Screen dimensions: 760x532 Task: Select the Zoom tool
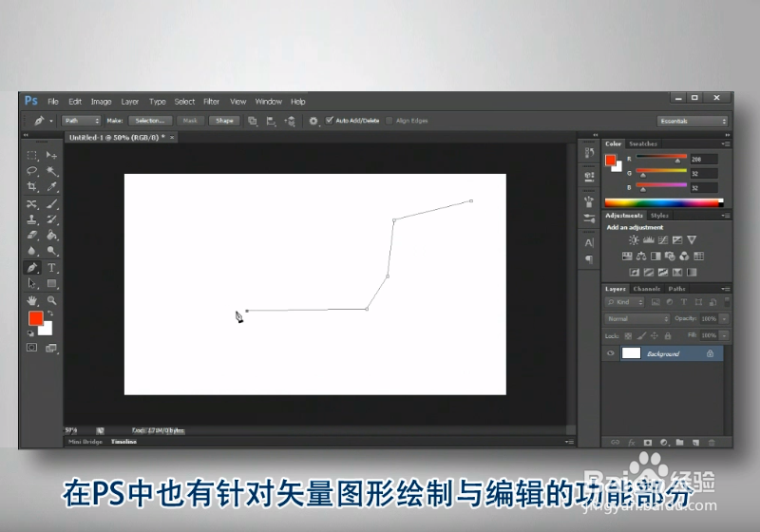51,300
